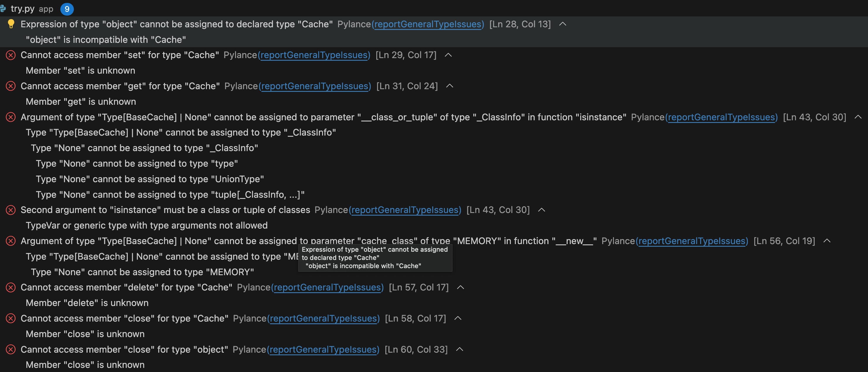Click the error icon for member "delete" issue
Screen dimensions: 868x372
click(x=11, y=287)
